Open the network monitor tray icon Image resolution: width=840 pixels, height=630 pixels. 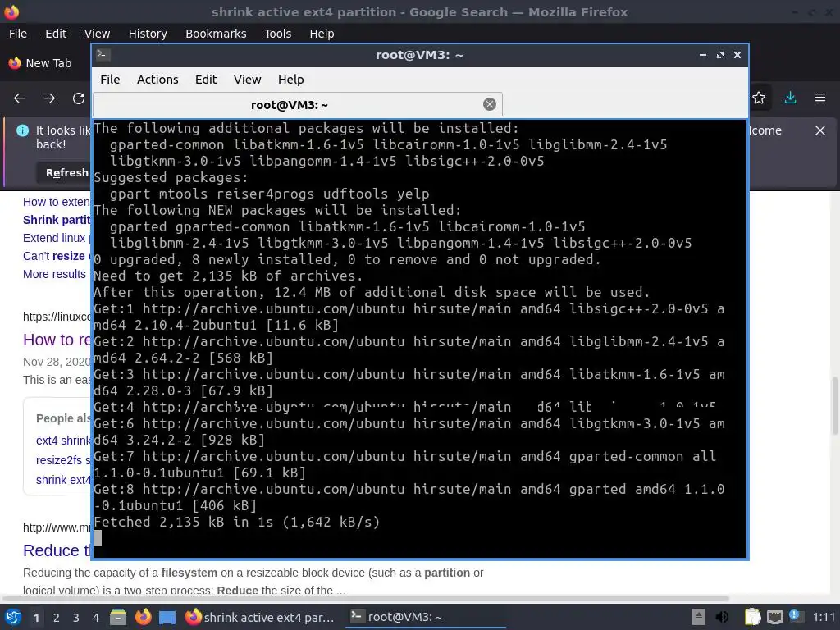pyautogui.click(x=774, y=617)
